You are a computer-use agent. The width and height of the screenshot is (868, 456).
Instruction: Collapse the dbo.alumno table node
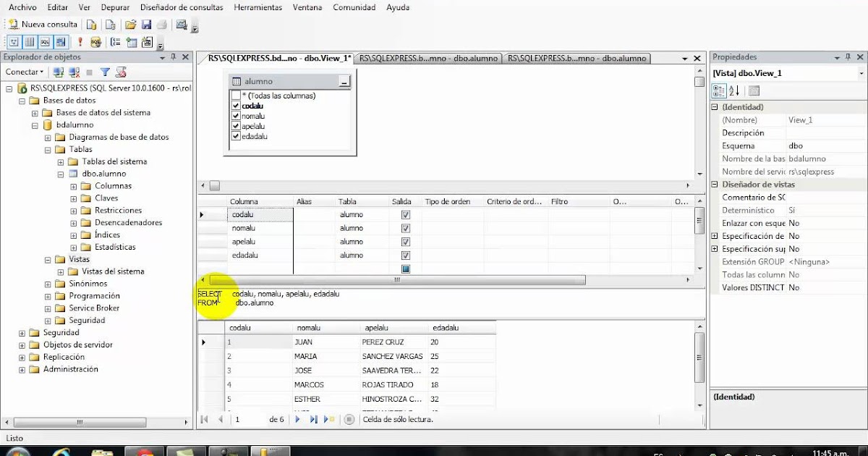(62, 173)
